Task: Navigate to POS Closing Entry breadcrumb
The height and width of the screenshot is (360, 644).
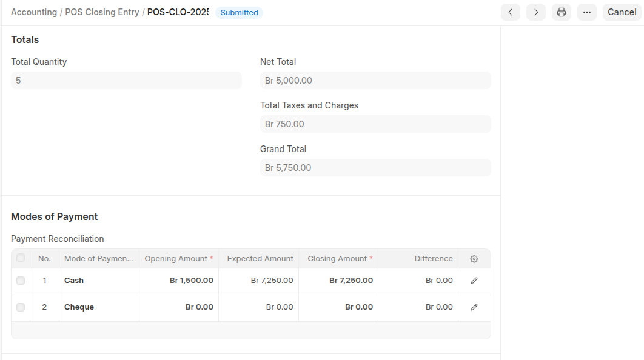Action: (102, 12)
